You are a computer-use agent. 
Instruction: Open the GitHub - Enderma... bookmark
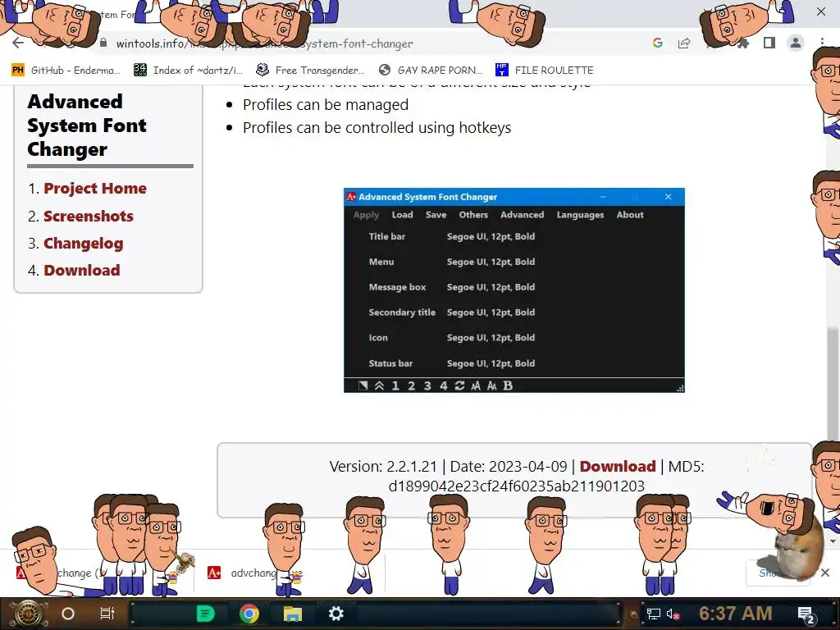[x=66, y=71]
